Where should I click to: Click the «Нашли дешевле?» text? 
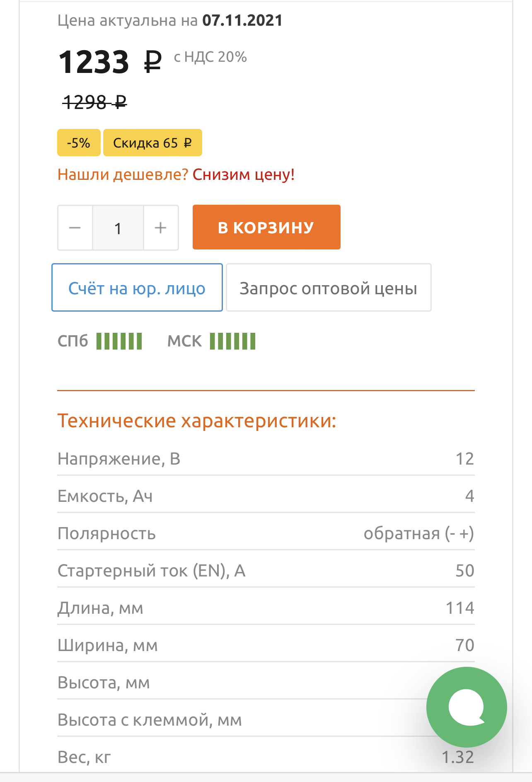click(123, 174)
